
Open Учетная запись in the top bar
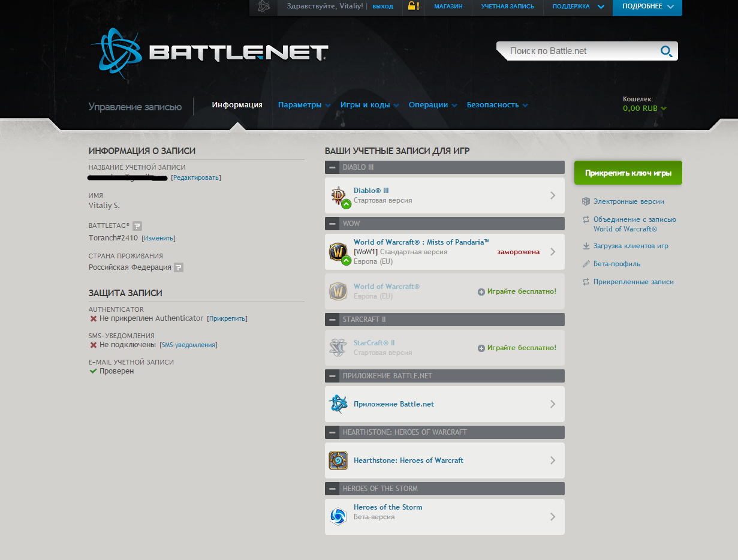pyautogui.click(x=507, y=7)
